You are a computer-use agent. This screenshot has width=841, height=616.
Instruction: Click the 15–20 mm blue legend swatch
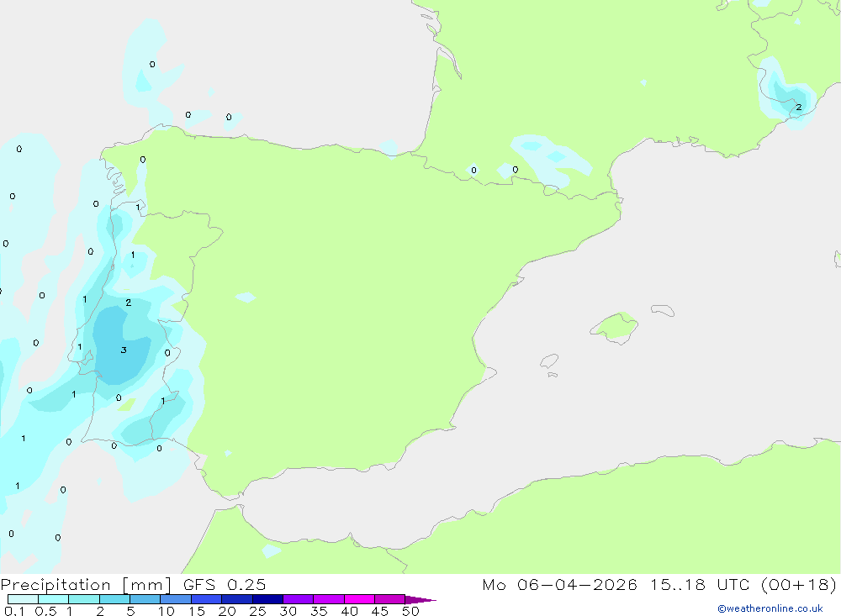pos(207,599)
